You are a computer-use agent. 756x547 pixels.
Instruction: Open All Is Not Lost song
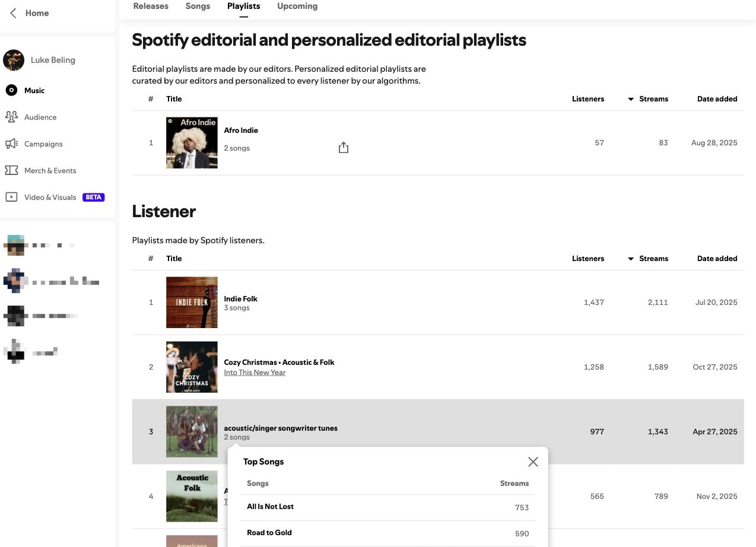click(270, 507)
